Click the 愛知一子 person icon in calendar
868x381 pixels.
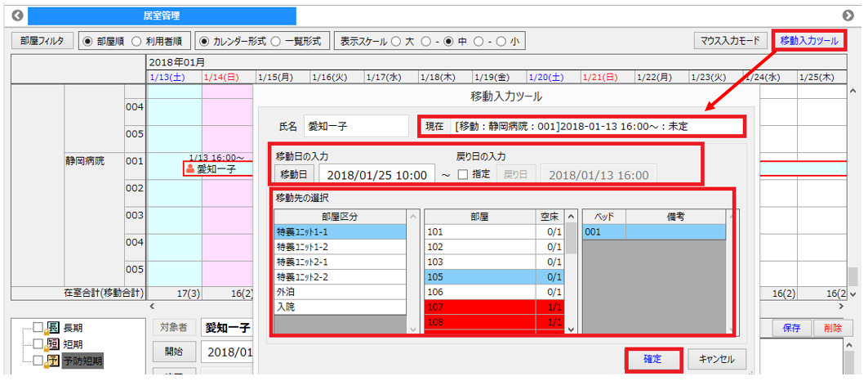coord(191,168)
